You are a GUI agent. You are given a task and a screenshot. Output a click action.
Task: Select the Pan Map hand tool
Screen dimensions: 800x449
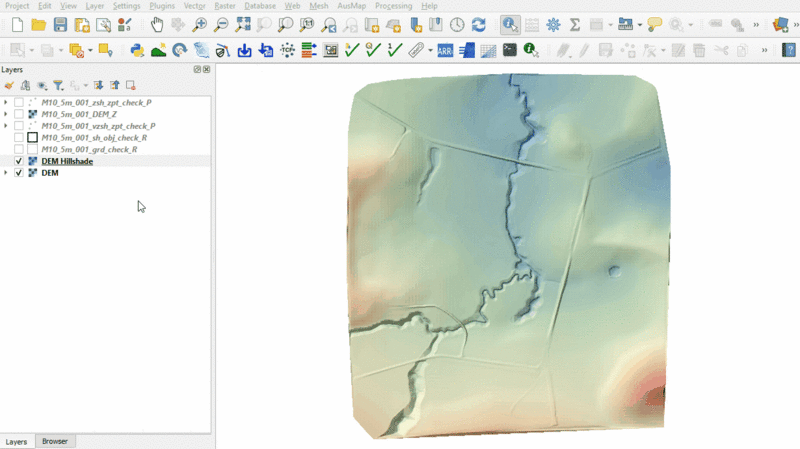[157, 24]
